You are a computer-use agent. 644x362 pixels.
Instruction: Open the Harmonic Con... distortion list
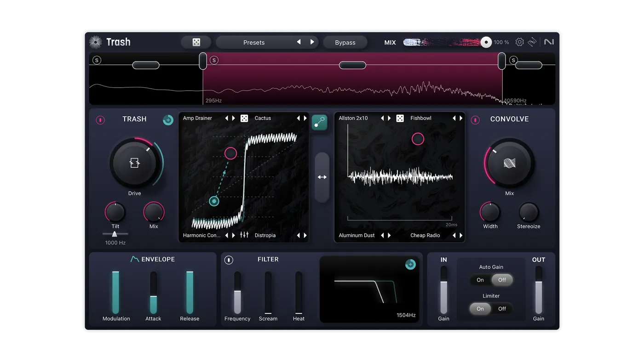click(201, 235)
